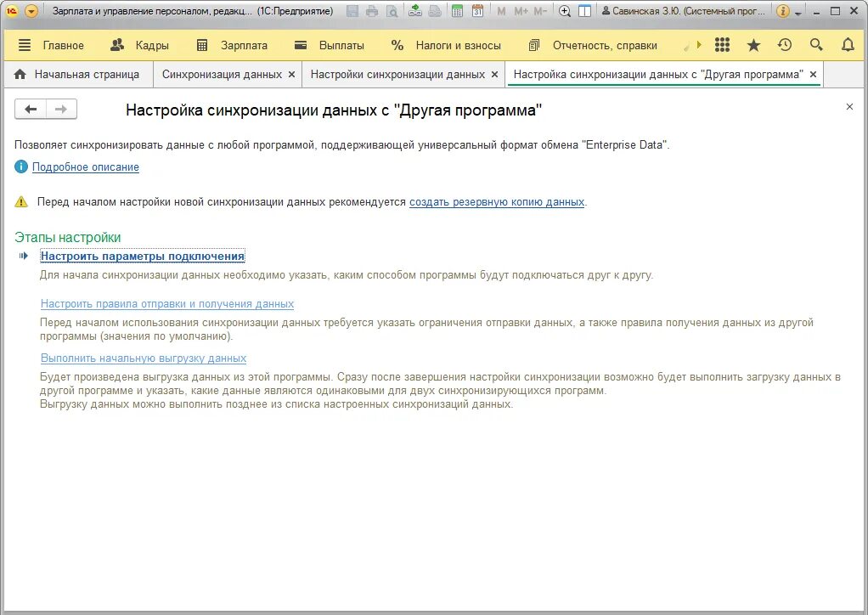
Task: Click the M+ memory add button
Action: (x=521, y=11)
